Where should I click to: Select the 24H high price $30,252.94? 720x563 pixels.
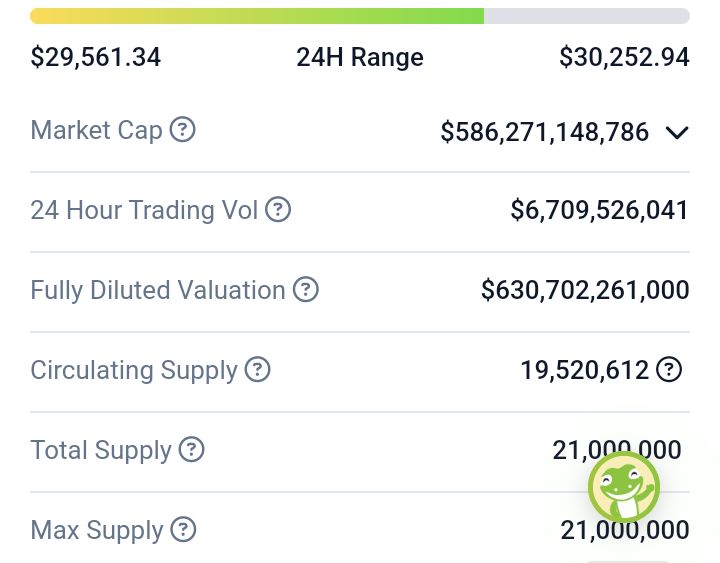[624, 57]
